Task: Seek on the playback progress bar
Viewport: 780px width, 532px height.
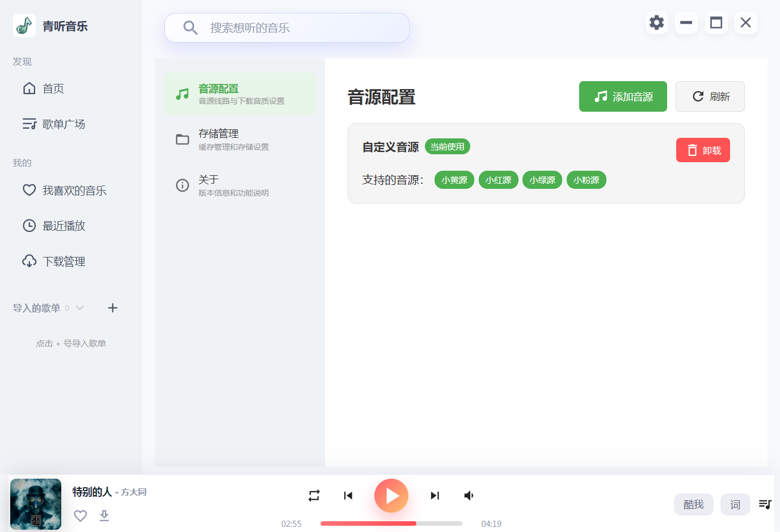Action: tap(391, 523)
